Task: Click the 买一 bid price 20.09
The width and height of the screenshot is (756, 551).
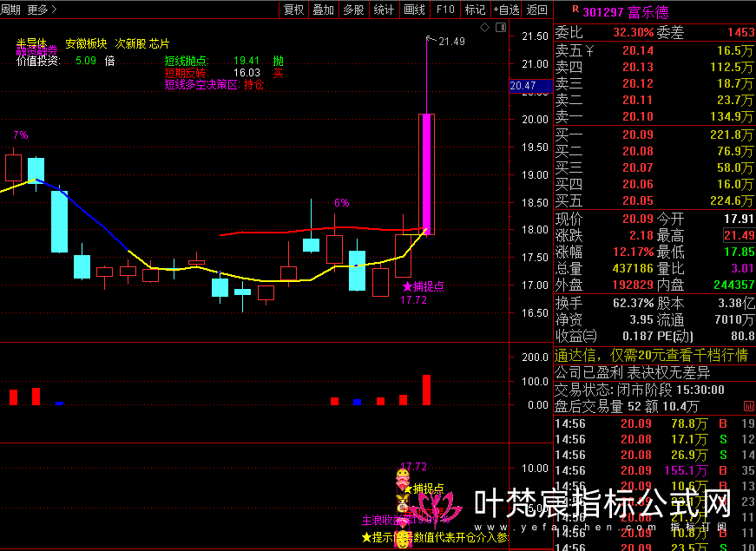Action: (637, 134)
